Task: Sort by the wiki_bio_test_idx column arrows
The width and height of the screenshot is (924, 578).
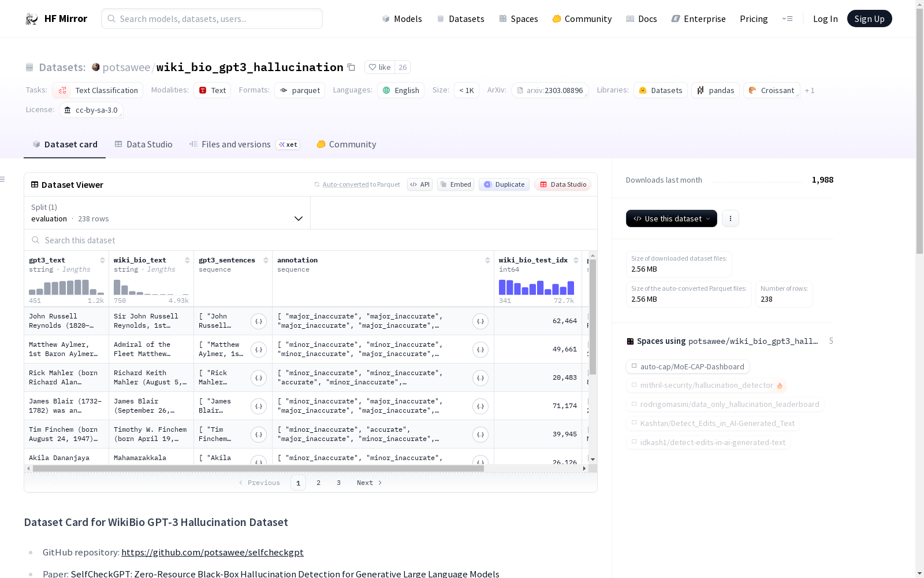Action: pyautogui.click(x=576, y=260)
